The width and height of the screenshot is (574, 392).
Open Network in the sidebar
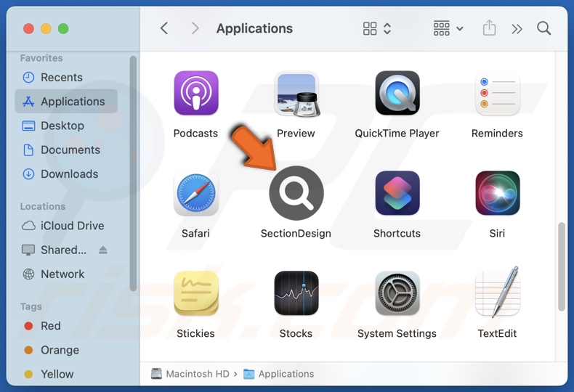(66, 274)
